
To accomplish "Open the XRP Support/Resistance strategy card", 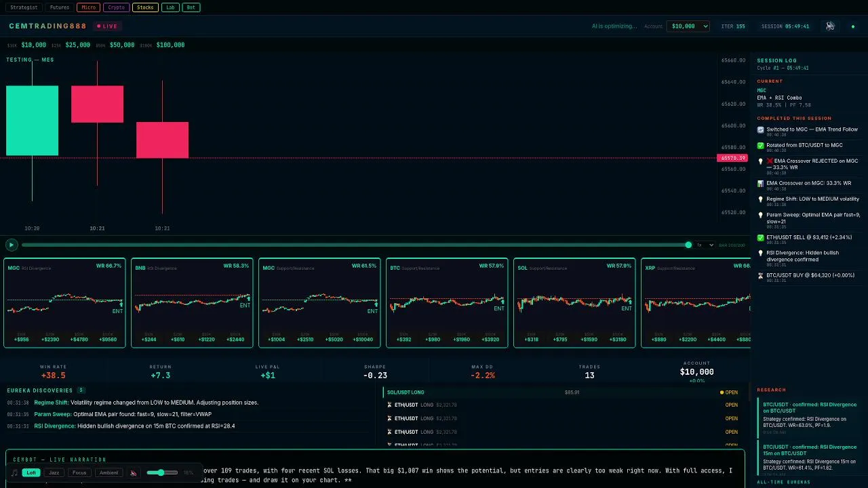I will point(696,303).
